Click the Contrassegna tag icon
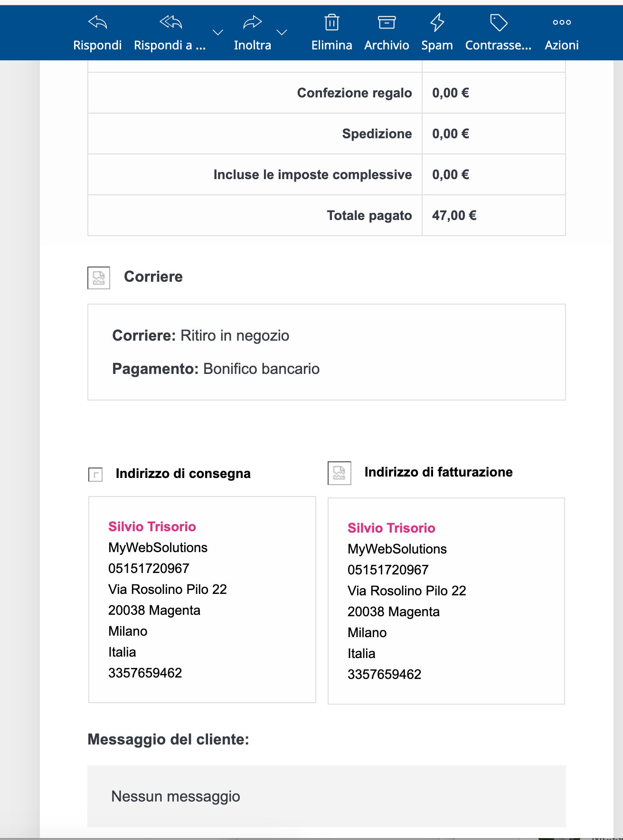The width and height of the screenshot is (623, 840). 499,22
